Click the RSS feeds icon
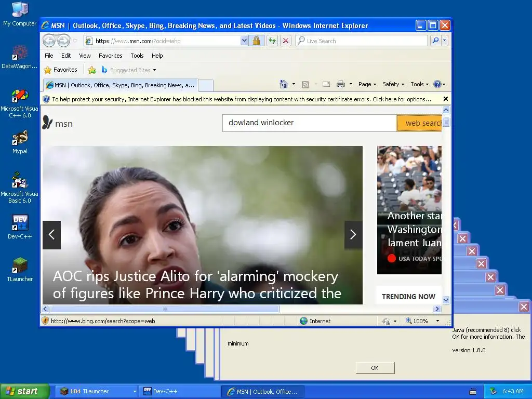The image size is (532, 399). (x=305, y=85)
